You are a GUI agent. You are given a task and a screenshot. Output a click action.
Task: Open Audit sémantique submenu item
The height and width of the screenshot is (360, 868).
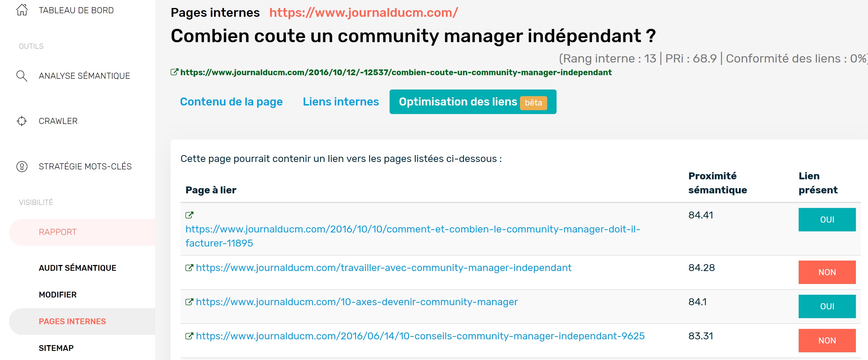78,268
